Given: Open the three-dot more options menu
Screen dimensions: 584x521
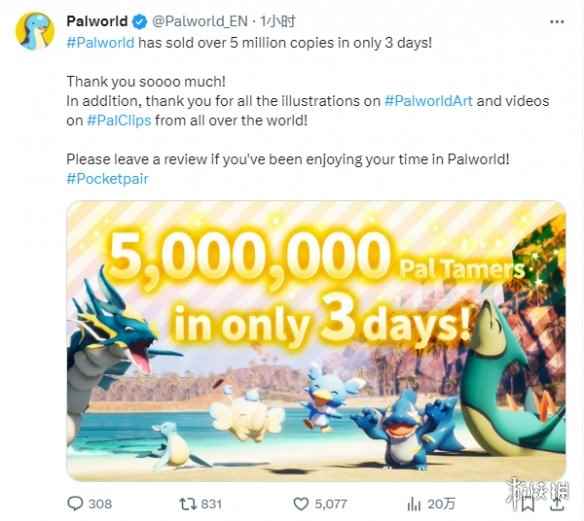Looking at the screenshot, I should [x=557, y=22].
